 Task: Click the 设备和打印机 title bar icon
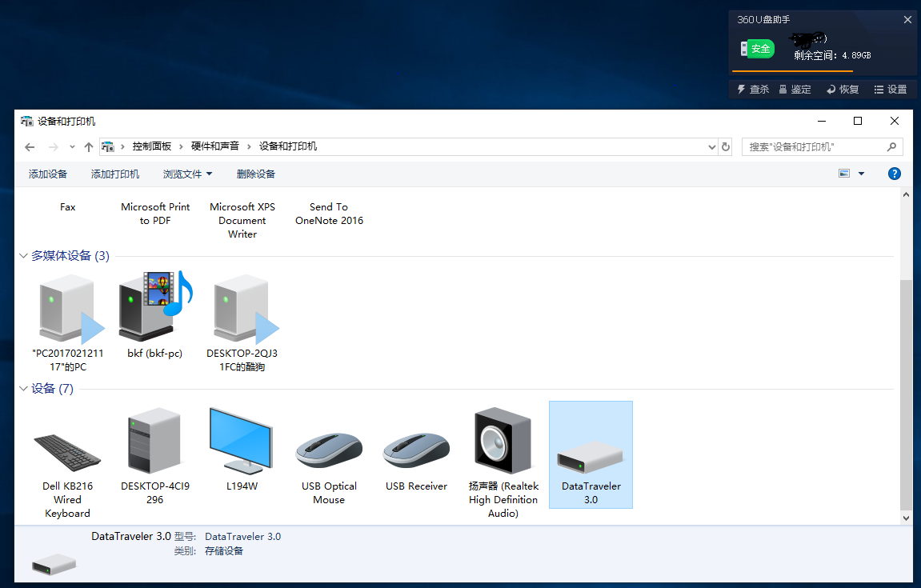pyautogui.click(x=27, y=122)
